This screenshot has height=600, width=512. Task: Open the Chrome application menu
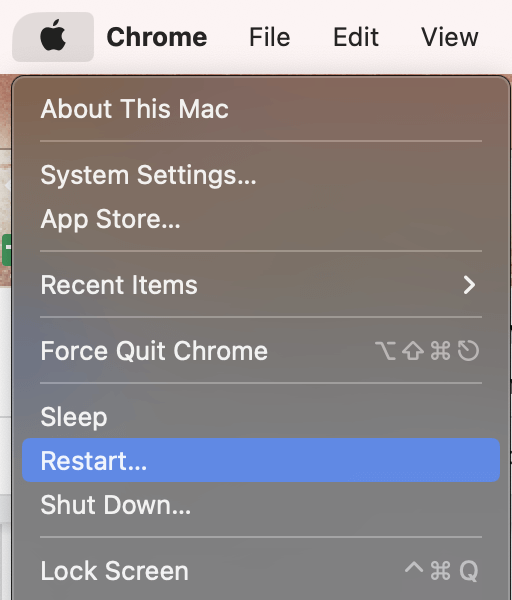pos(157,37)
